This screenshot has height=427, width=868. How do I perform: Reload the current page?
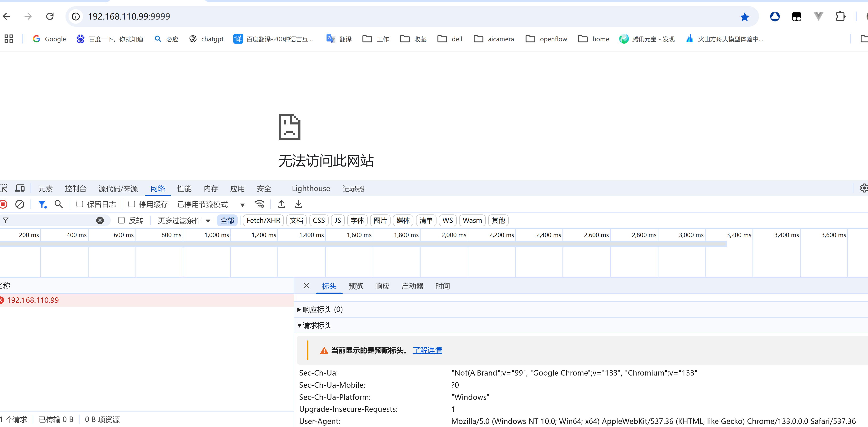[50, 16]
